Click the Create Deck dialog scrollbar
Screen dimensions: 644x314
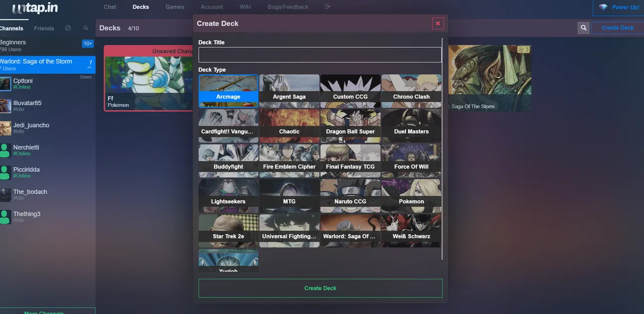click(442, 148)
